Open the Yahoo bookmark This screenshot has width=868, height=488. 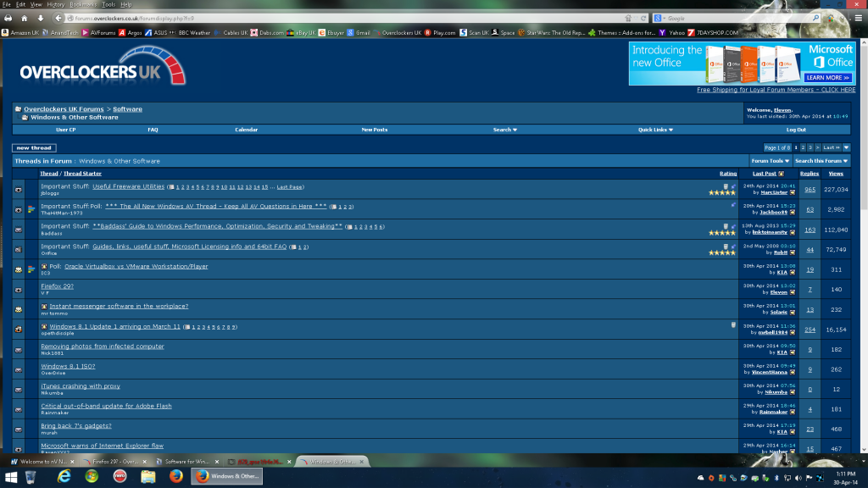[x=672, y=33]
